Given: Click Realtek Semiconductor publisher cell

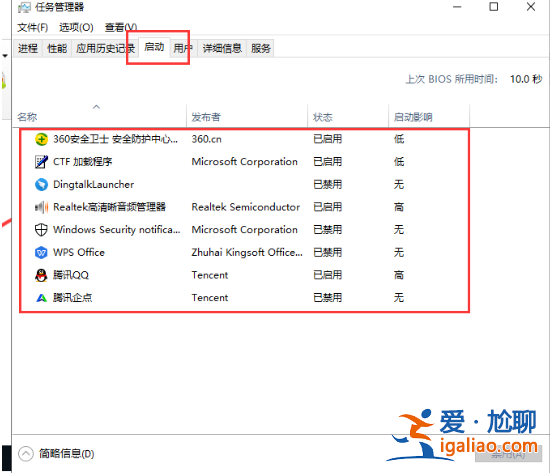Looking at the screenshot, I should (x=246, y=207).
